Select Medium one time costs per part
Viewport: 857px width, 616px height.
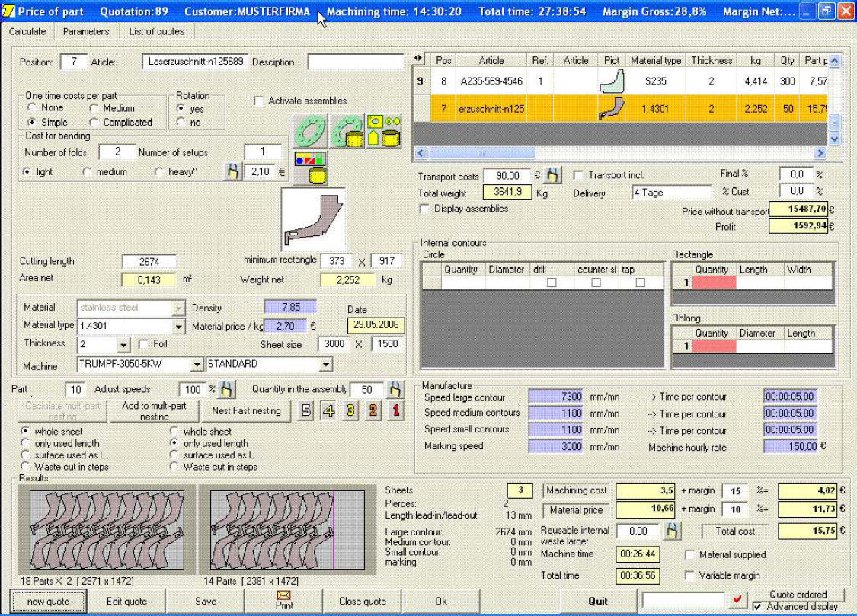pyautogui.click(x=94, y=108)
